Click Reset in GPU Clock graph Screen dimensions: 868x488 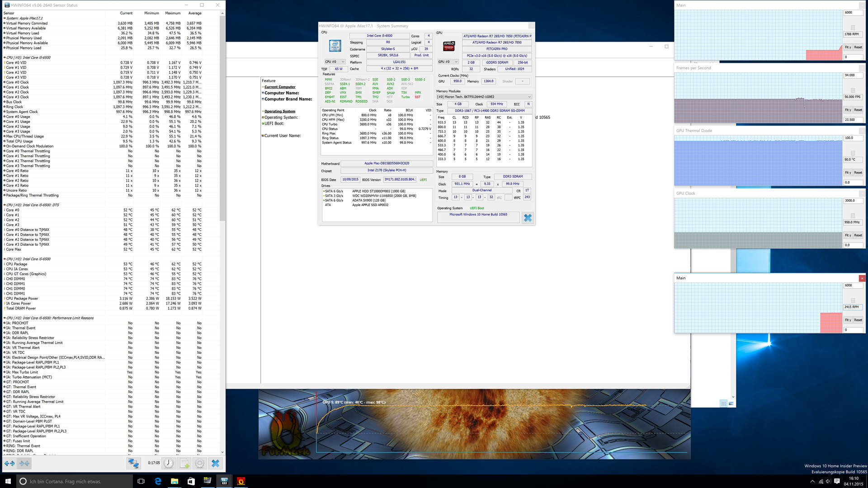pos(858,235)
